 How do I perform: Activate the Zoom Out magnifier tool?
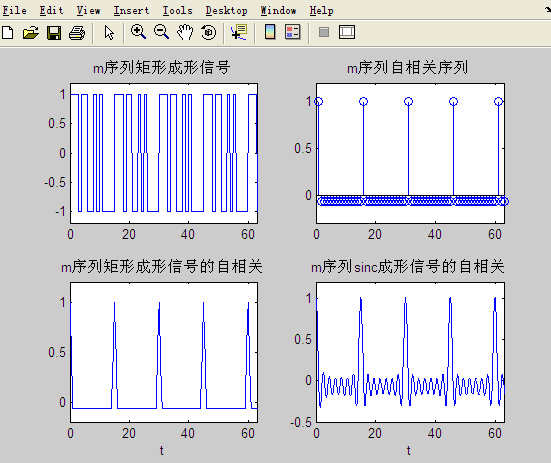(x=161, y=32)
